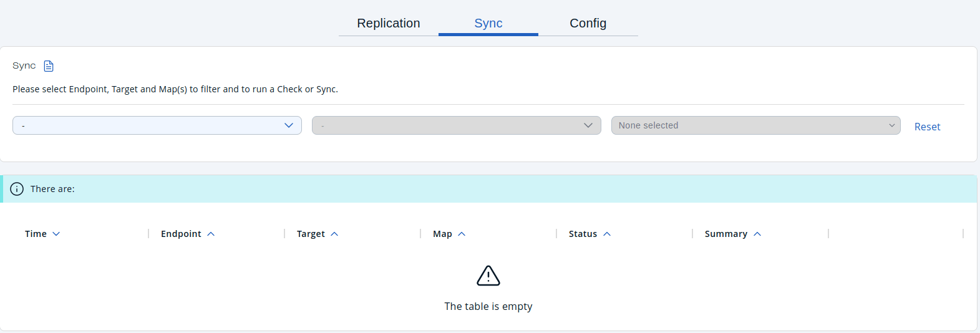Click the Target column sort arrow
980x333 pixels.
pos(334,234)
